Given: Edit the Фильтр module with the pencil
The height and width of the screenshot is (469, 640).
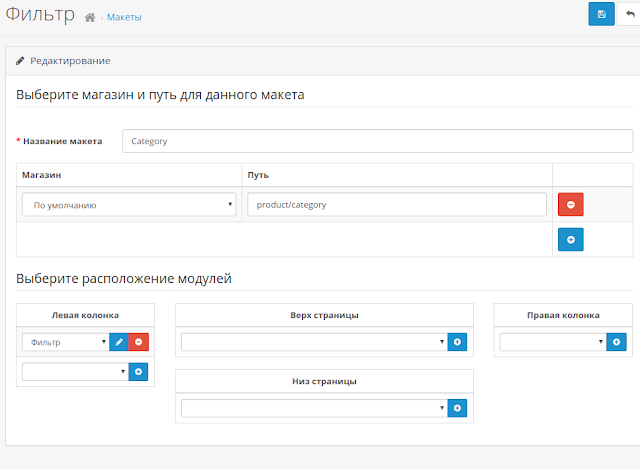Looking at the screenshot, I should 119,342.
